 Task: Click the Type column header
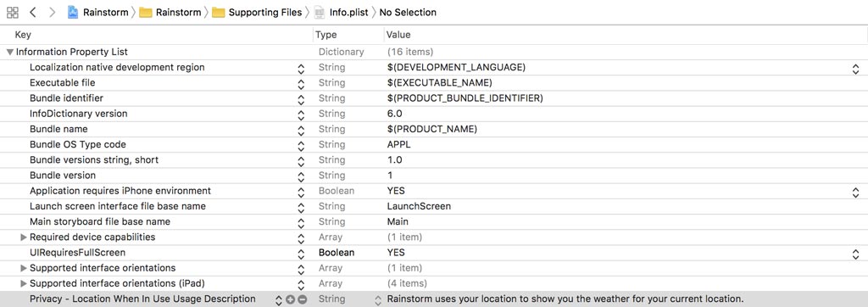(326, 35)
